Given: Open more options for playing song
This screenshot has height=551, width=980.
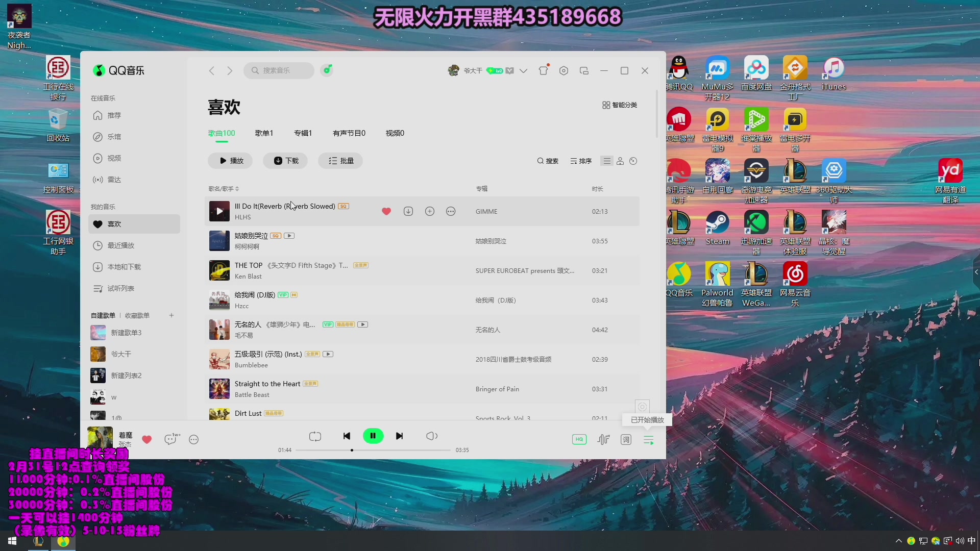Looking at the screenshot, I should click(193, 439).
